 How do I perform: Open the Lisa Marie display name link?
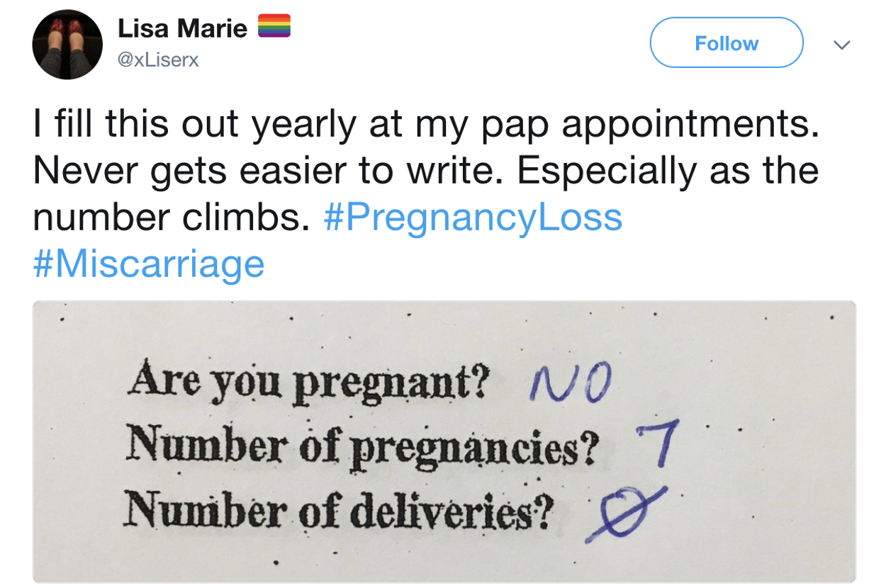tap(182, 28)
